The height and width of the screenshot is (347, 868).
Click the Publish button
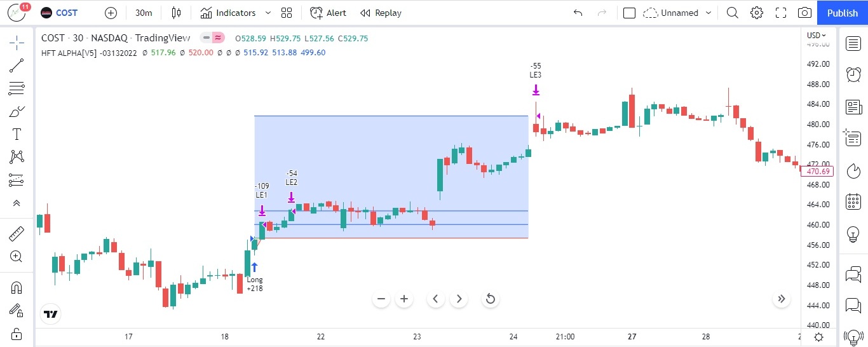click(x=842, y=13)
